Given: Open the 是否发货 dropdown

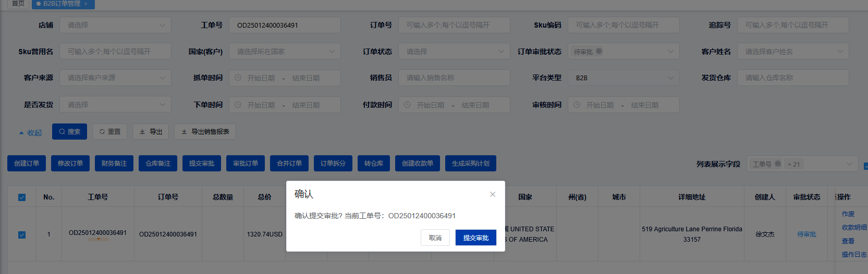Looking at the screenshot, I should pos(115,105).
